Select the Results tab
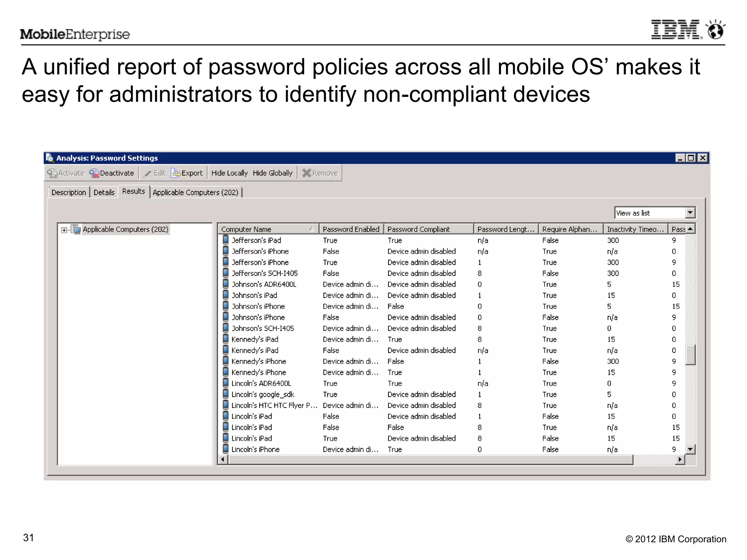 [133, 191]
